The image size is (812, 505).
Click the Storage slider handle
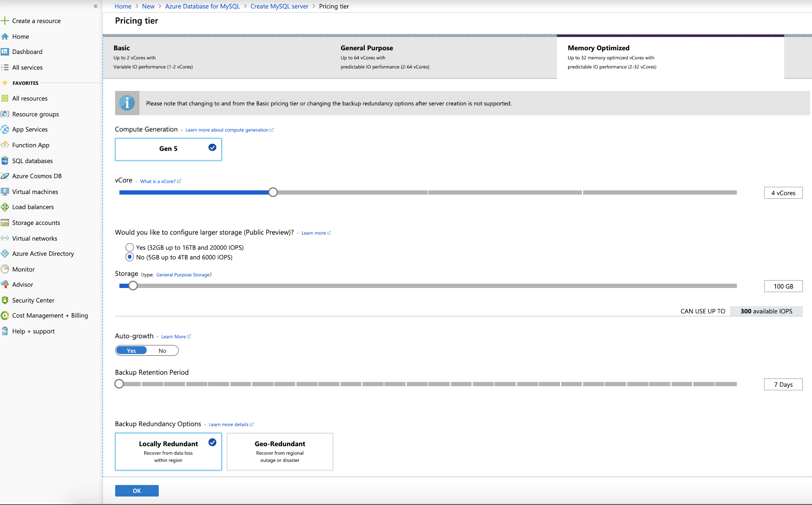pos(133,286)
